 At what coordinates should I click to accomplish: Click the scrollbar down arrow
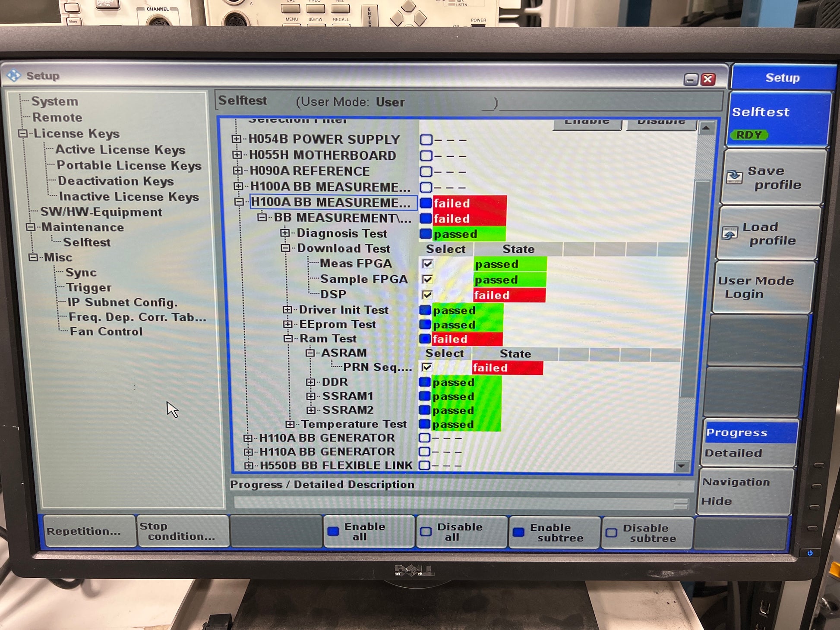681,466
